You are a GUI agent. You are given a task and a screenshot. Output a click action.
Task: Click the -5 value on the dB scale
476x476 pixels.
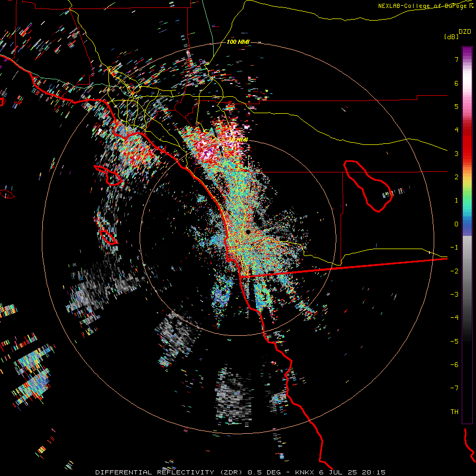(x=454, y=342)
